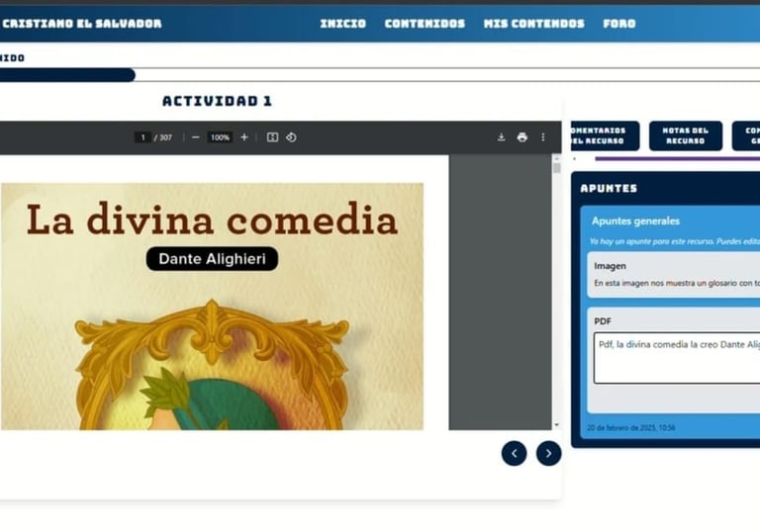The width and height of the screenshot is (760, 532).
Task: Click PDF viewer scrollbar down arrow
Action: [556, 425]
